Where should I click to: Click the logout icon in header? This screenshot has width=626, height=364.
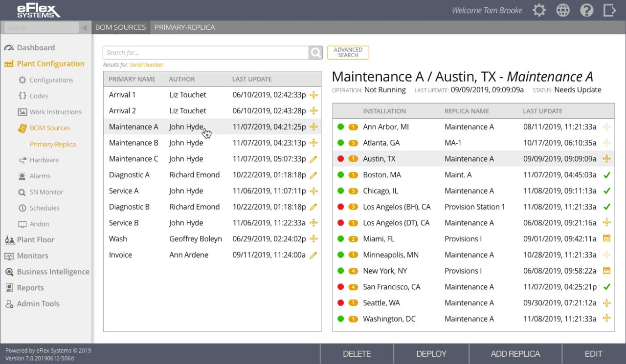click(x=609, y=10)
